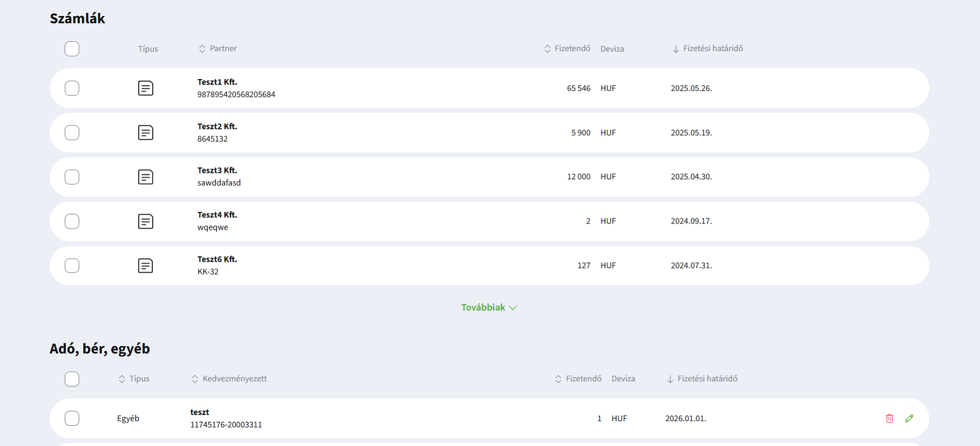980x446 pixels.
Task: Click the sort arrows beside the Partner header
Action: [202, 49]
